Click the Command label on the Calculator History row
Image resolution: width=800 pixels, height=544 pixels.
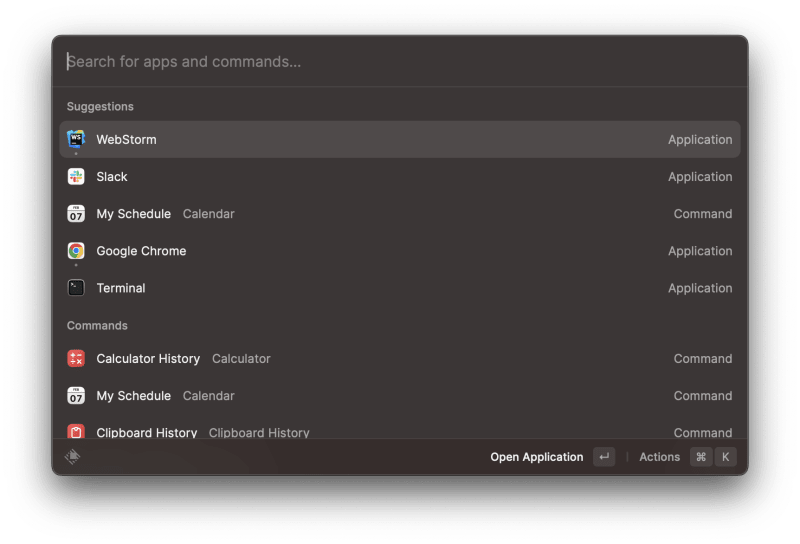[x=703, y=359]
